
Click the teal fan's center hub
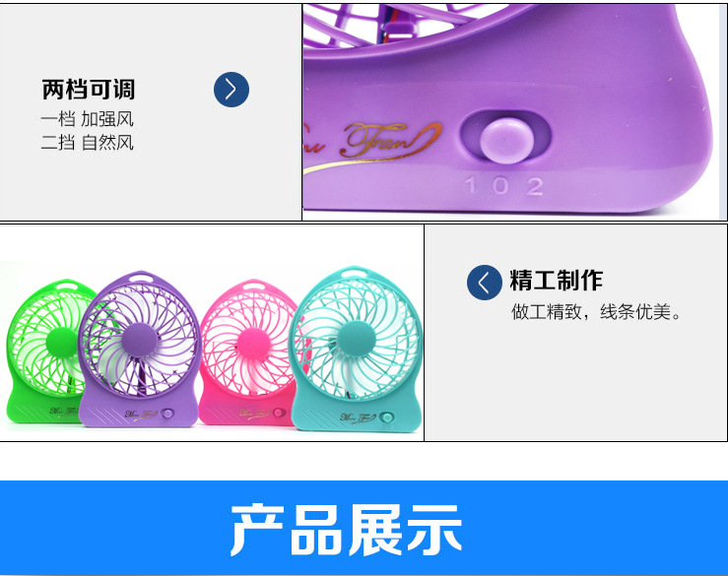click(356, 340)
